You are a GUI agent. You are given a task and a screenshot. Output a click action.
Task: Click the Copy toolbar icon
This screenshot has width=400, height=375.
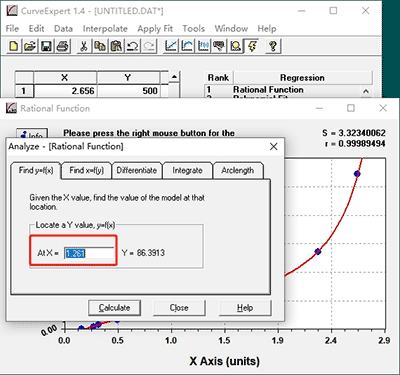click(100, 46)
